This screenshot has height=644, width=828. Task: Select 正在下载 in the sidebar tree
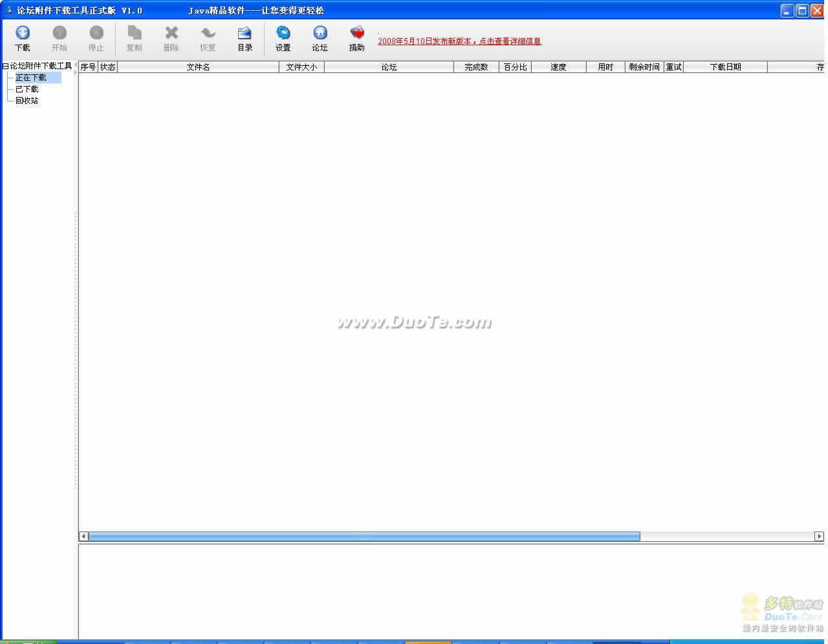[x=31, y=78]
